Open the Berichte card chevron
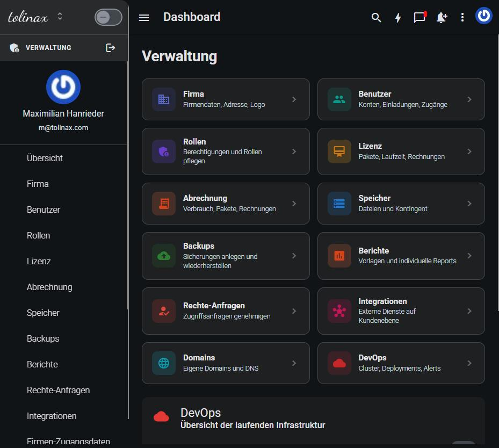The height and width of the screenshot is (448, 499). point(469,256)
